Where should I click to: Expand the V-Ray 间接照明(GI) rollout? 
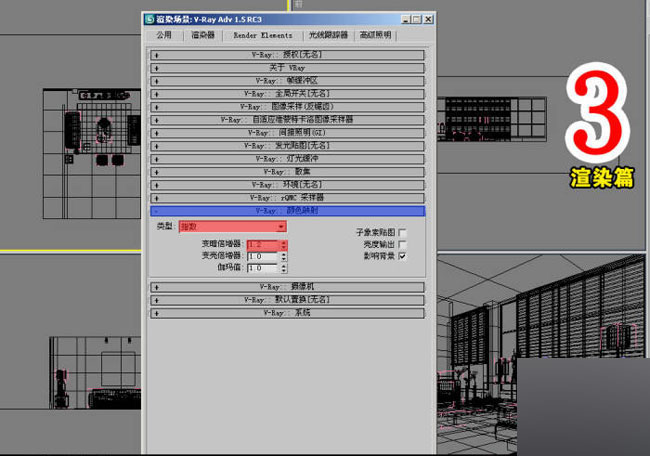click(287, 133)
